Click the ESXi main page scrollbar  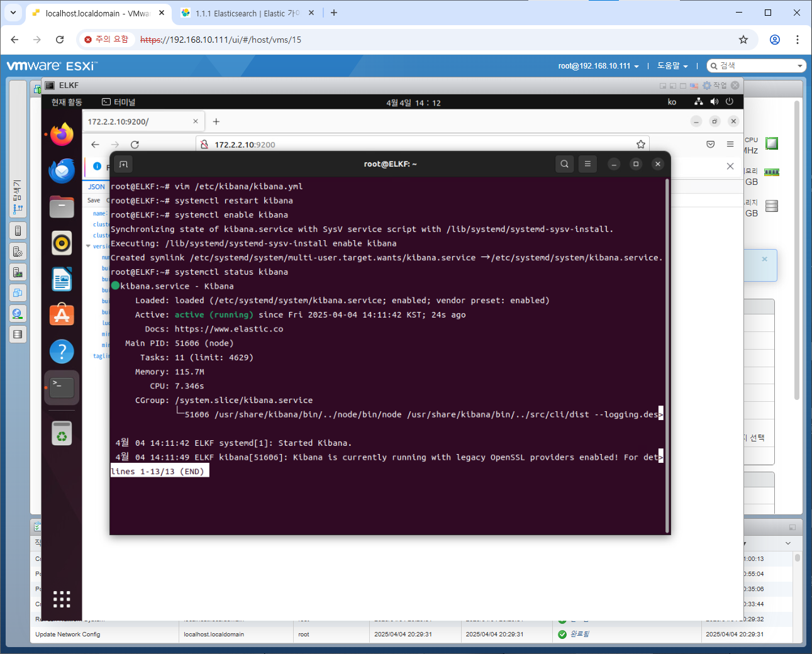click(796, 250)
